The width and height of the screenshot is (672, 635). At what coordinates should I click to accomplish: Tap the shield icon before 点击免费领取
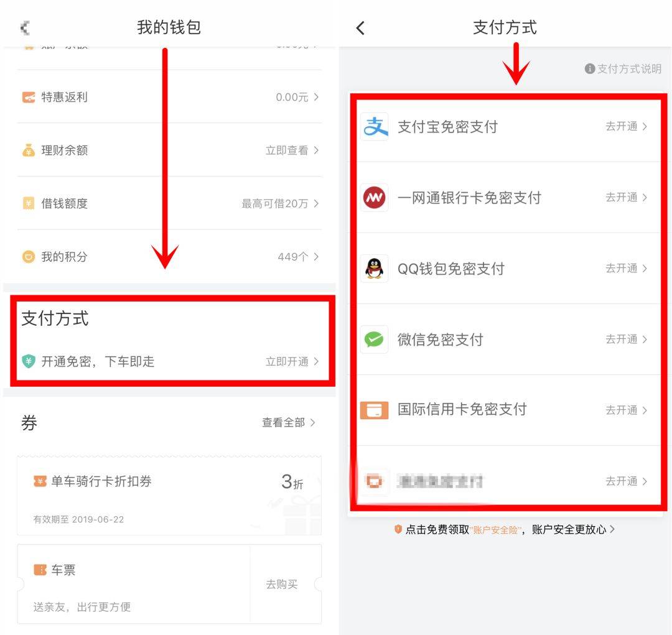pyautogui.click(x=398, y=529)
